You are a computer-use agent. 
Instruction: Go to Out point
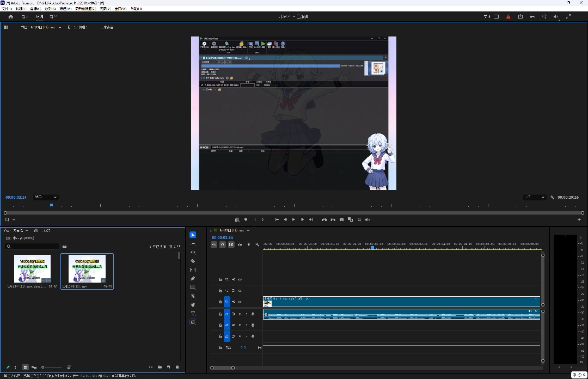311,219
